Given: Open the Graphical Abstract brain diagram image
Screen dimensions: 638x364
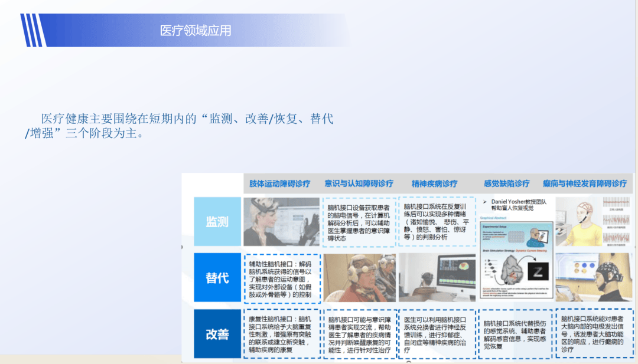Looking at the screenshot, I should tap(516, 259).
